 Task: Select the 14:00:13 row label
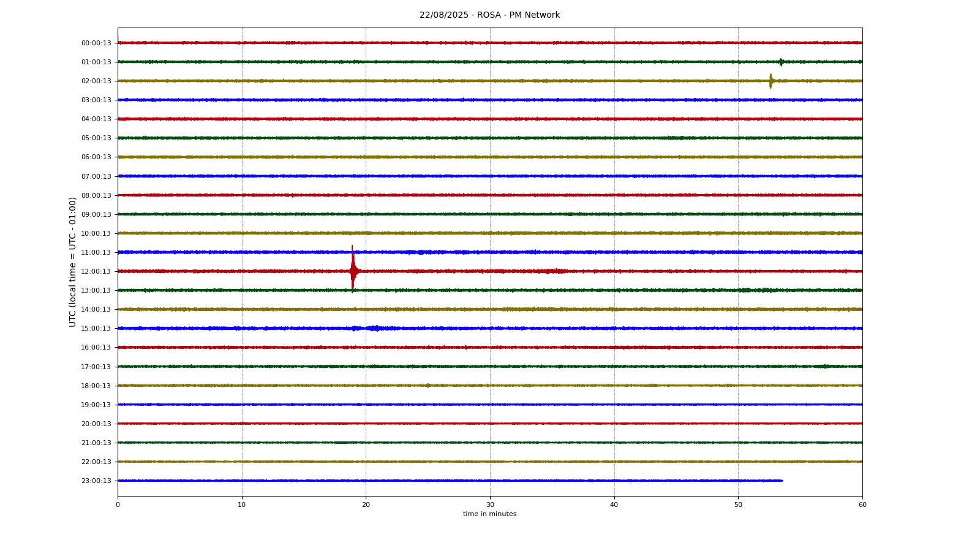point(96,309)
